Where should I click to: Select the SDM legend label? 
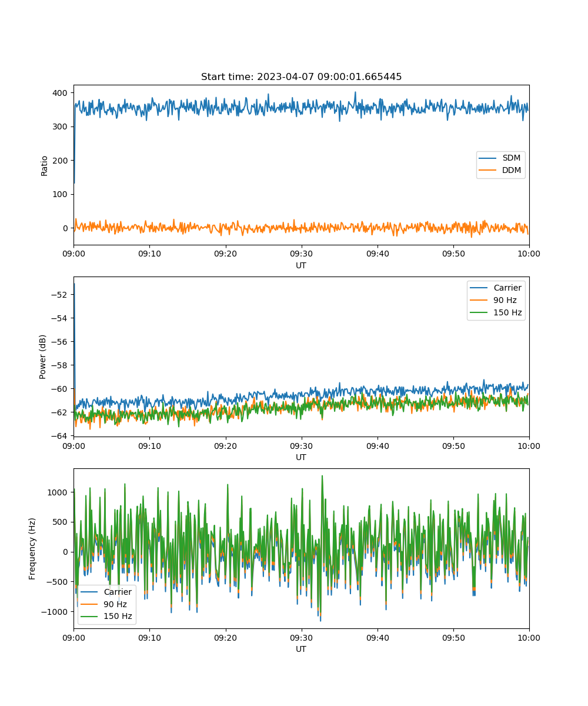pos(512,158)
